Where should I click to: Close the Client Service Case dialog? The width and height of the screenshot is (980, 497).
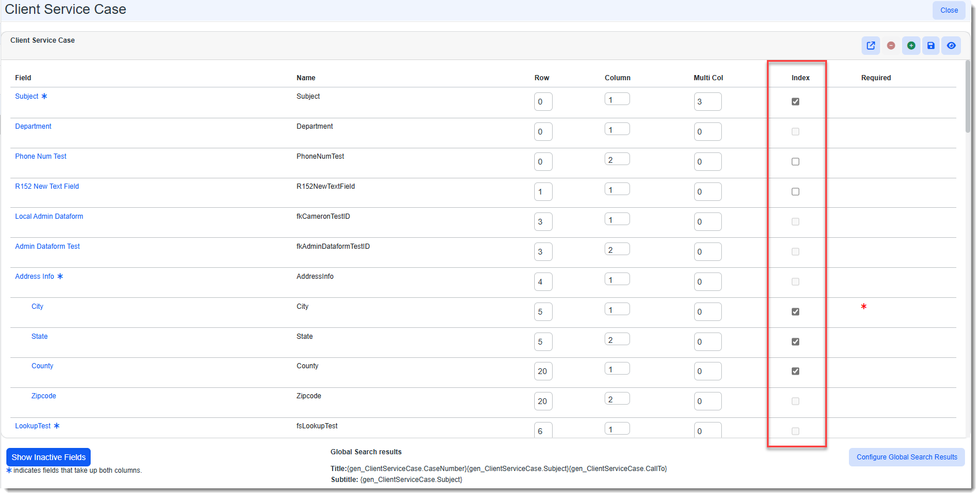[948, 10]
